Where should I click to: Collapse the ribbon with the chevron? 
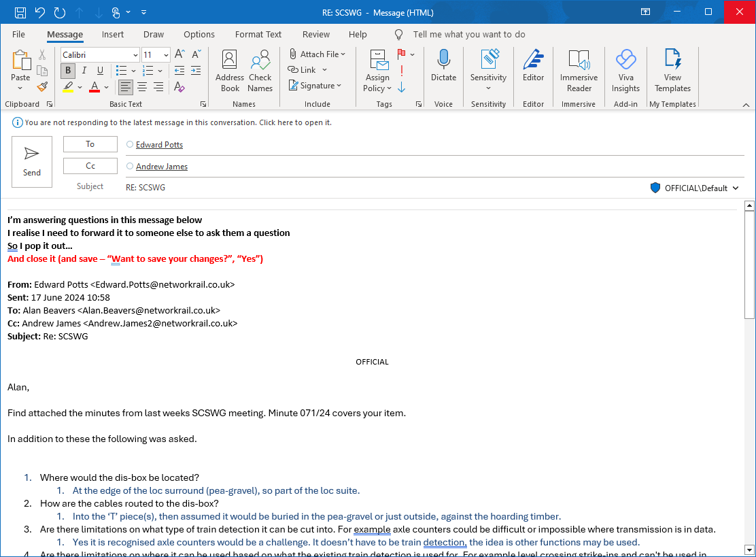(746, 105)
